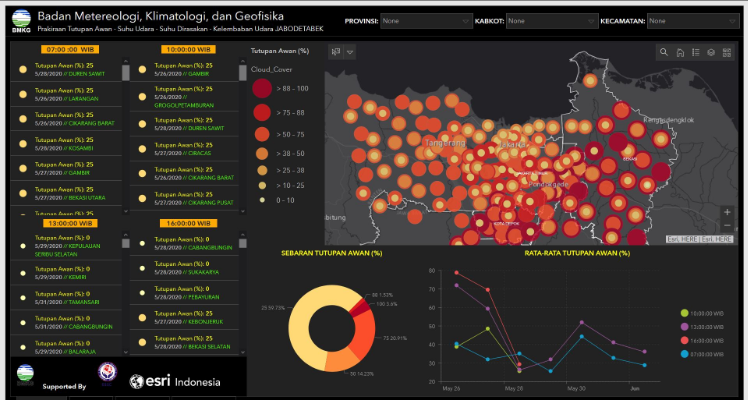This screenshot has height=400, width=748.
Task: Select CIKARANG PUSAT entry in 10:00:00 list
Action: pos(185,198)
